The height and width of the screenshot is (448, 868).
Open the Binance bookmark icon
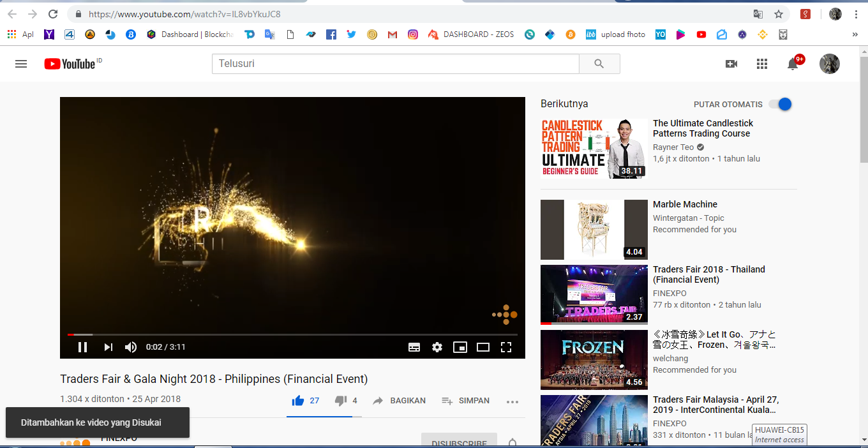pos(762,34)
